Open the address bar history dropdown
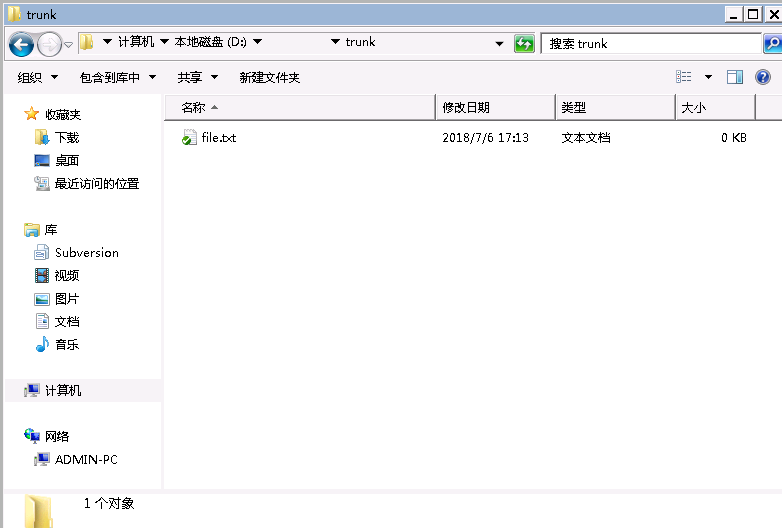782x528 pixels. (499, 44)
